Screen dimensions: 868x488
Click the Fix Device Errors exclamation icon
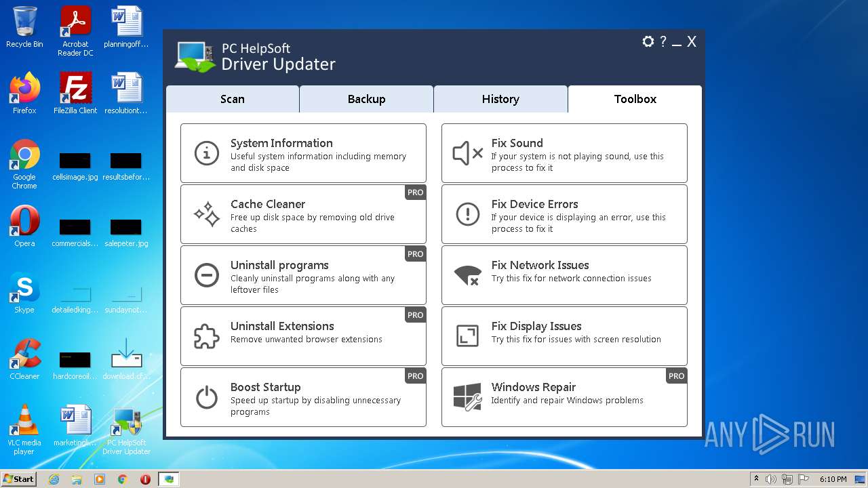pyautogui.click(x=468, y=214)
